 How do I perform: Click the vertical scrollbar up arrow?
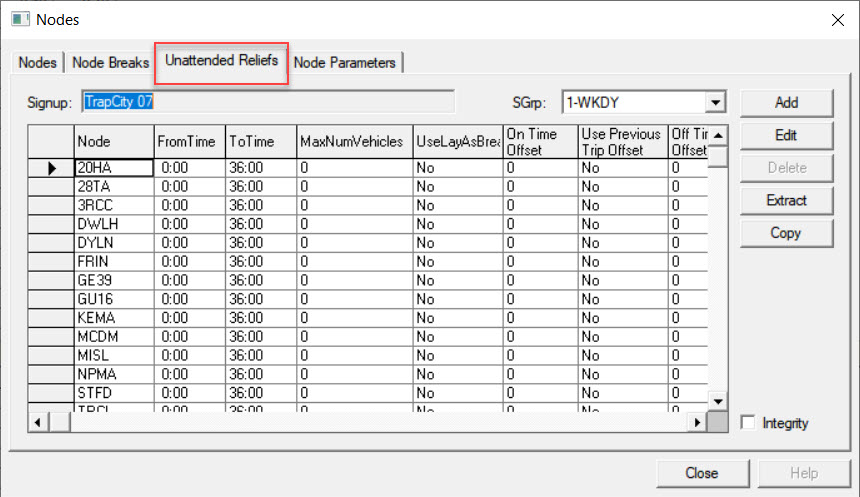coord(717,135)
